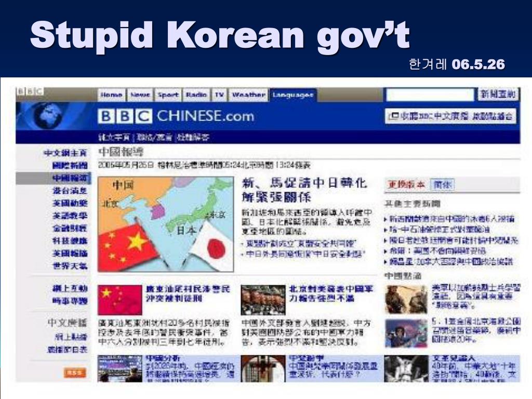Viewport: 532px width, 399px height.
Task: Select the Languages tab
Action: point(293,95)
